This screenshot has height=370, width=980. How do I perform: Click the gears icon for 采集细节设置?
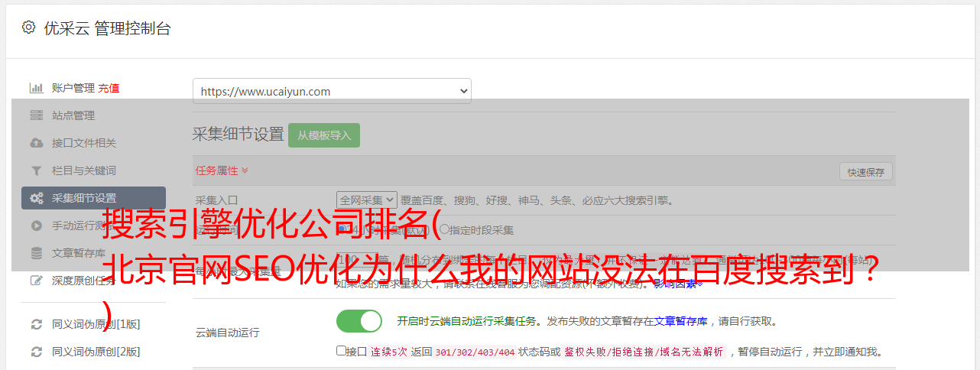tap(36, 198)
